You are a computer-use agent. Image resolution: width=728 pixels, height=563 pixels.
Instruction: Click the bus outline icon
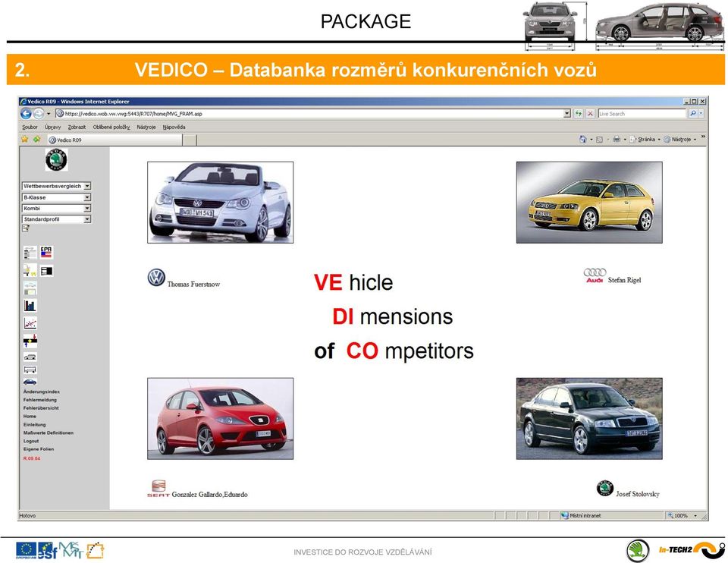[30, 370]
